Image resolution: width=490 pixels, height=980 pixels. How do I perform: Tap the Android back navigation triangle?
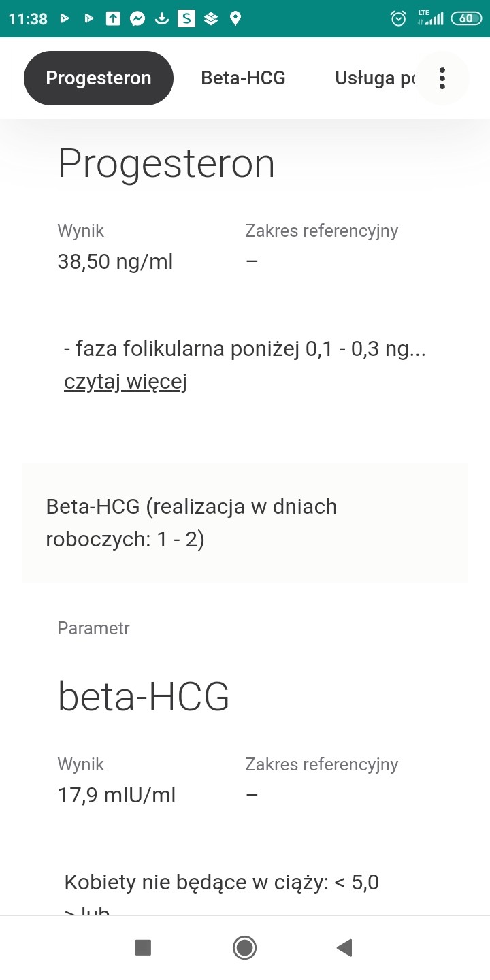[x=344, y=947]
